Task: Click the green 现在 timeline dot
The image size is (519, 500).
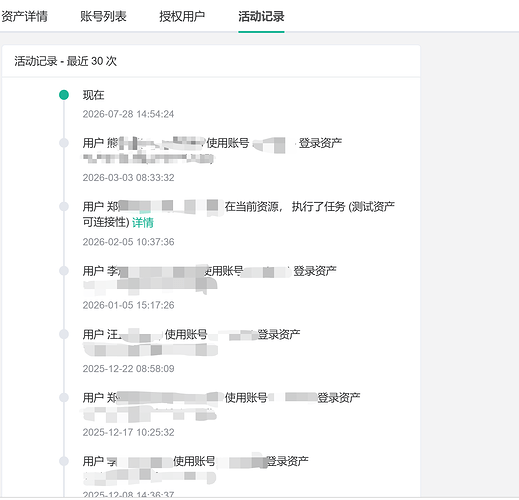Action: click(64, 95)
